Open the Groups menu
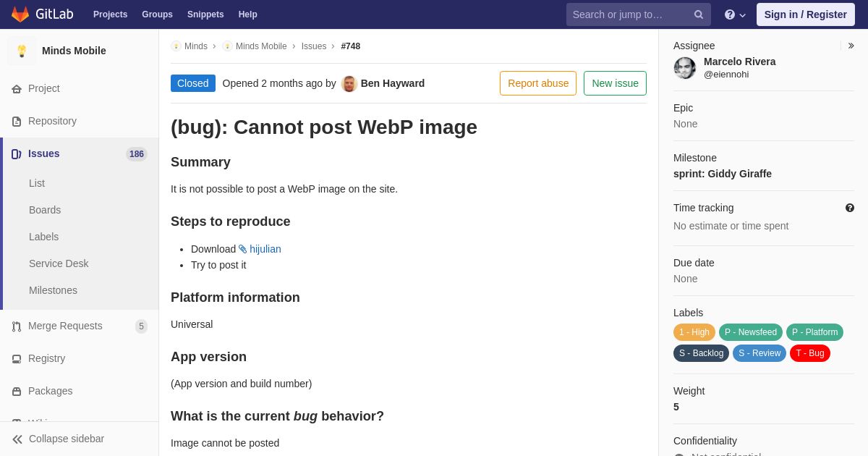The image size is (868, 456). [157, 14]
